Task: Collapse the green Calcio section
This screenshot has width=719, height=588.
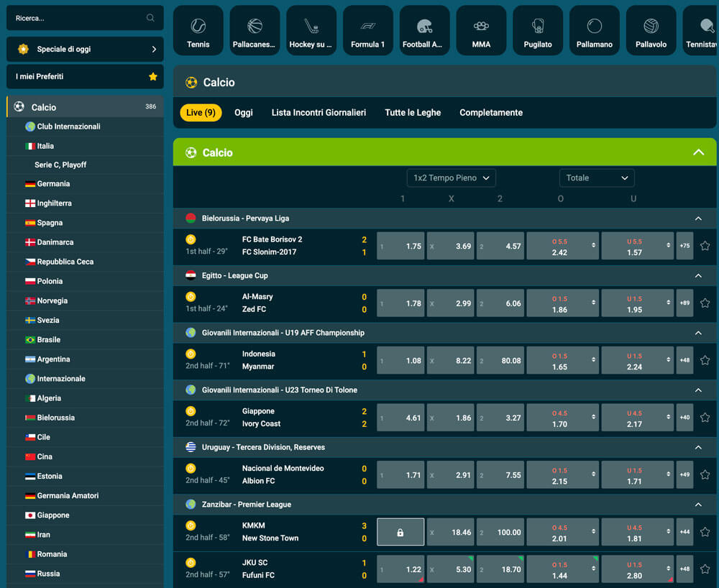Action: (x=698, y=152)
